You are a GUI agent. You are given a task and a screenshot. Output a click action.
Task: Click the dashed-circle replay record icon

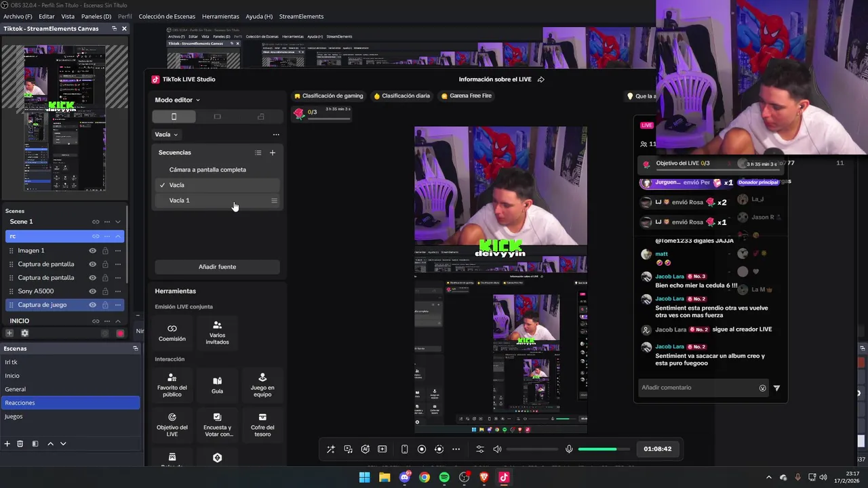(x=439, y=449)
